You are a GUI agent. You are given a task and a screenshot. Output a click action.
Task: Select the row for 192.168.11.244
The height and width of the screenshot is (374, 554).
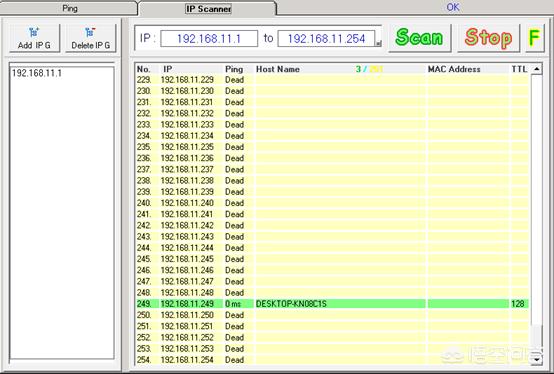pyautogui.click(x=332, y=248)
